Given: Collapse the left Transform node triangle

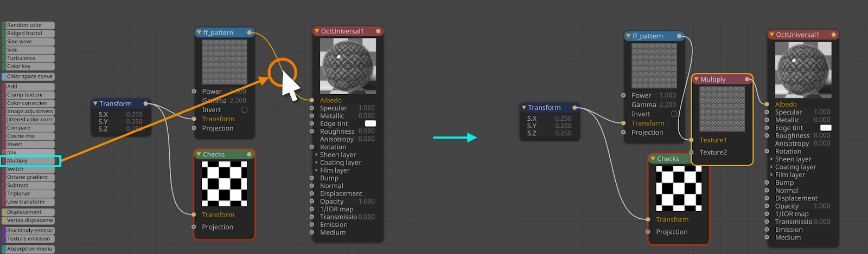Looking at the screenshot, I should (95, 103).
